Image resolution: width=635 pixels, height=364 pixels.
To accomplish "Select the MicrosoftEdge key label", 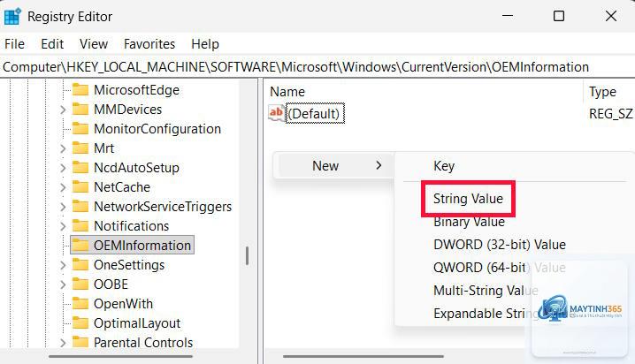I will 136,90.
